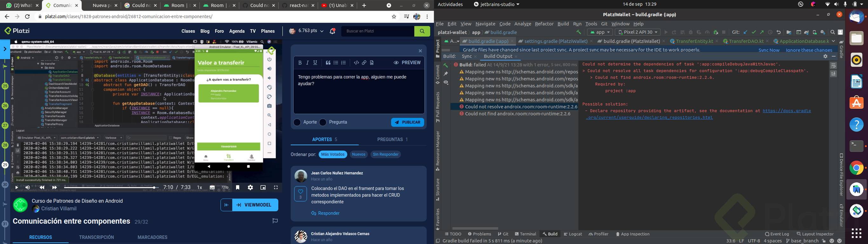Seek the video using the progress bar
868x244 pixels.
coord(111,188)
